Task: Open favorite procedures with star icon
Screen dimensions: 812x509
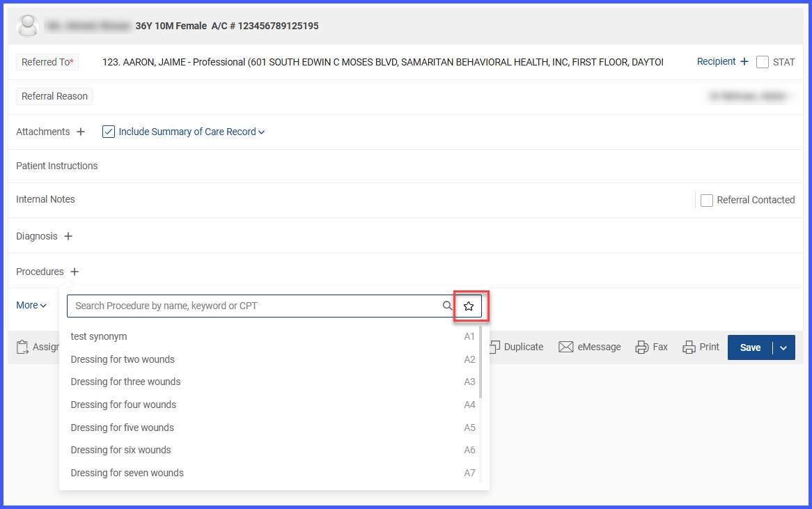Action: [x=469, y=306]
